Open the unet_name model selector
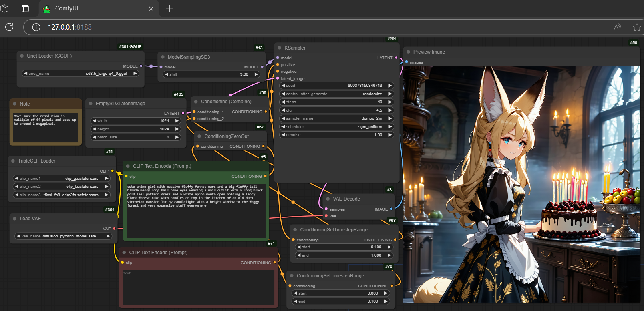Viewport: 644px width, 311px height. [x=80, y=74]
